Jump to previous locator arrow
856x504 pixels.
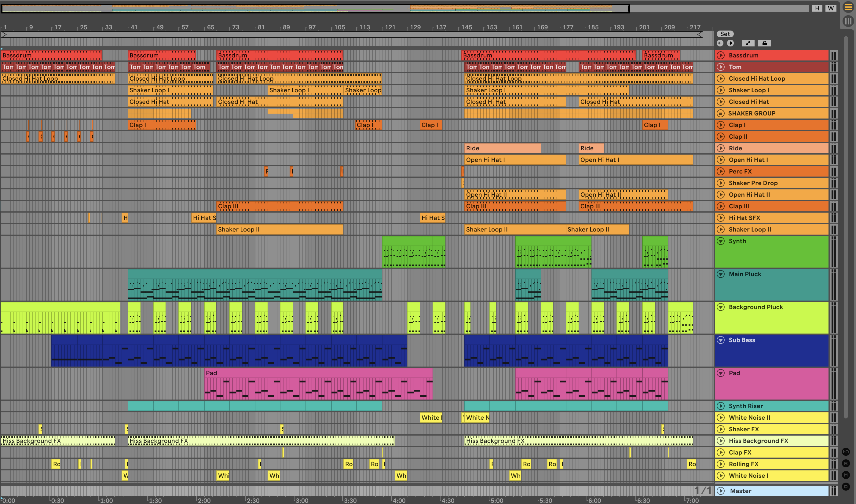tap(720, 43)
